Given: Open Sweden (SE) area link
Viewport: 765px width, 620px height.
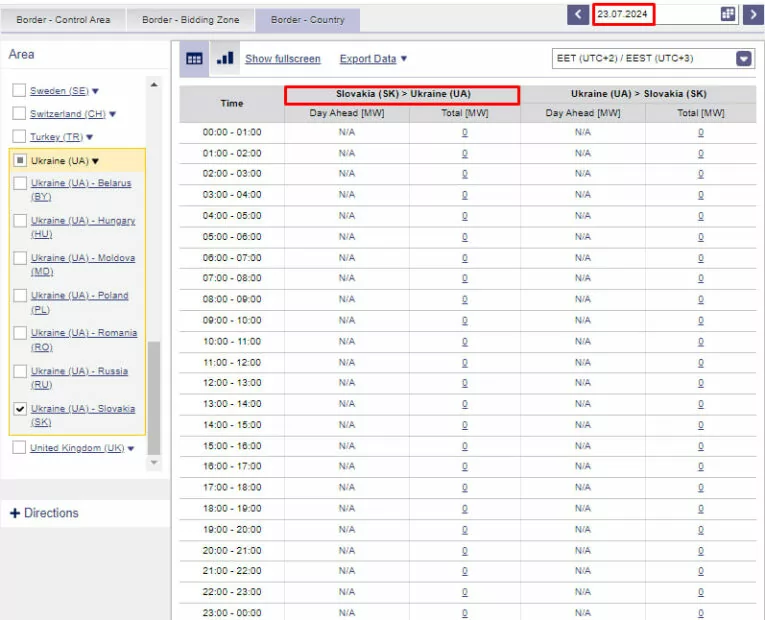Looking at the screenshot, I should [x=60, y=91].
